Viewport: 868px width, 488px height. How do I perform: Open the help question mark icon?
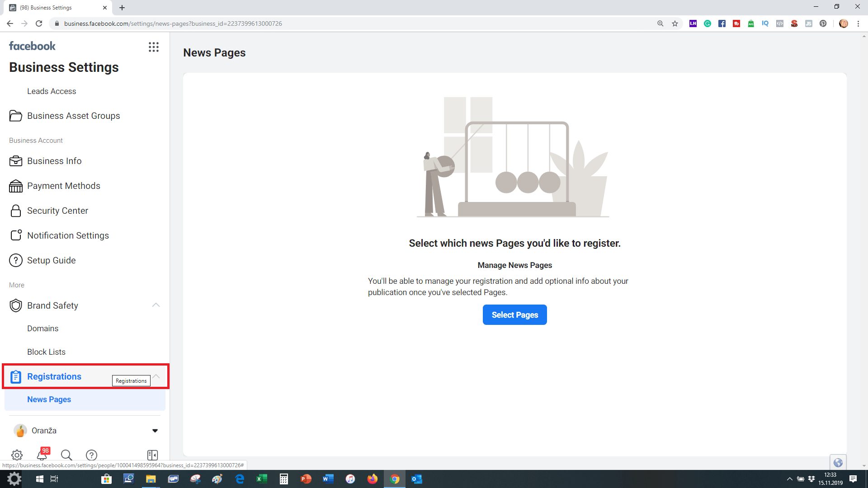coord(91,455)
